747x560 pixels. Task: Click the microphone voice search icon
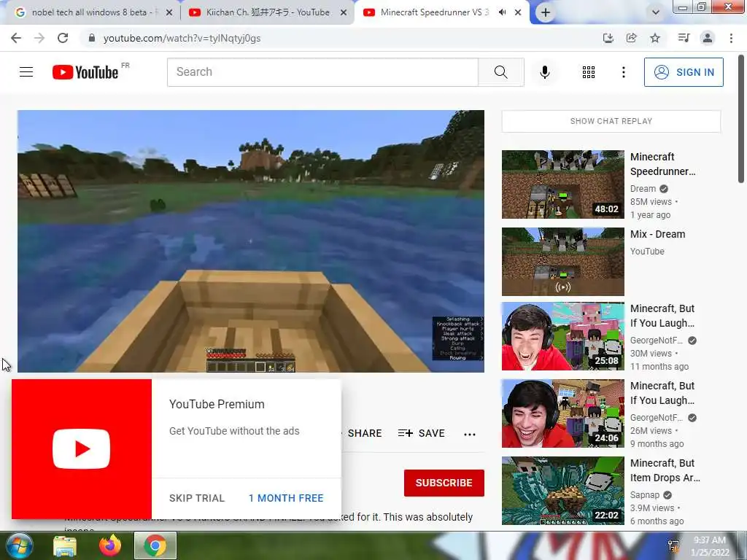(545, 72)
